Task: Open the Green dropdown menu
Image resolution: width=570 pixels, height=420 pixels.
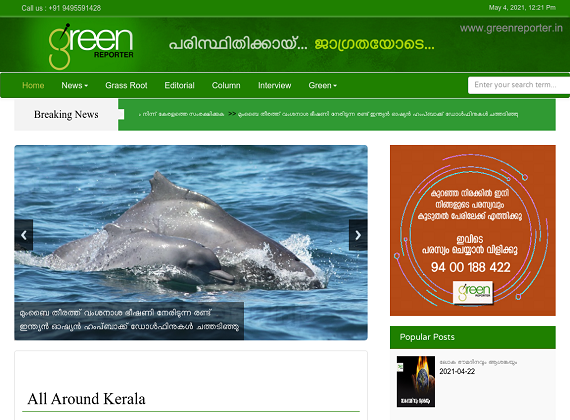Action: click(x=322, y=85)
